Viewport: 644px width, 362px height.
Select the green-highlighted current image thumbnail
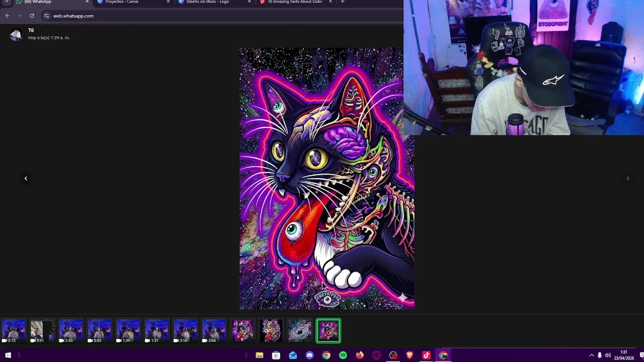(329, 331)
